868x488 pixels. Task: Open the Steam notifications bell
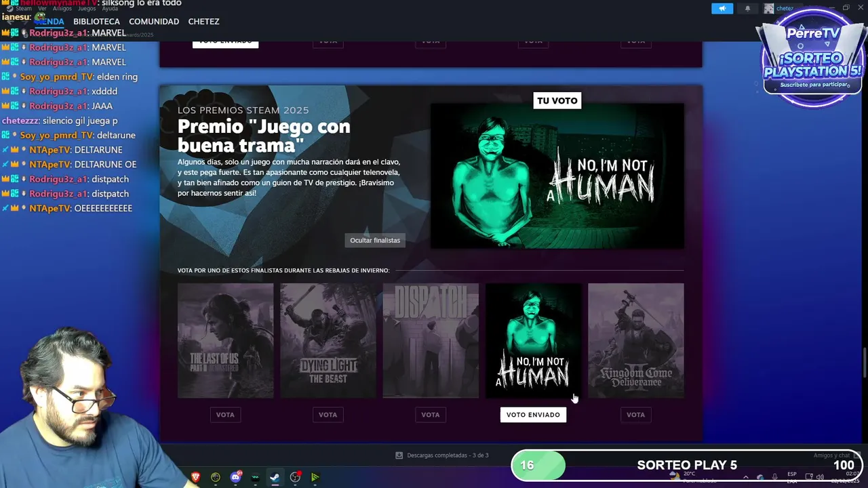pos(748,8)
